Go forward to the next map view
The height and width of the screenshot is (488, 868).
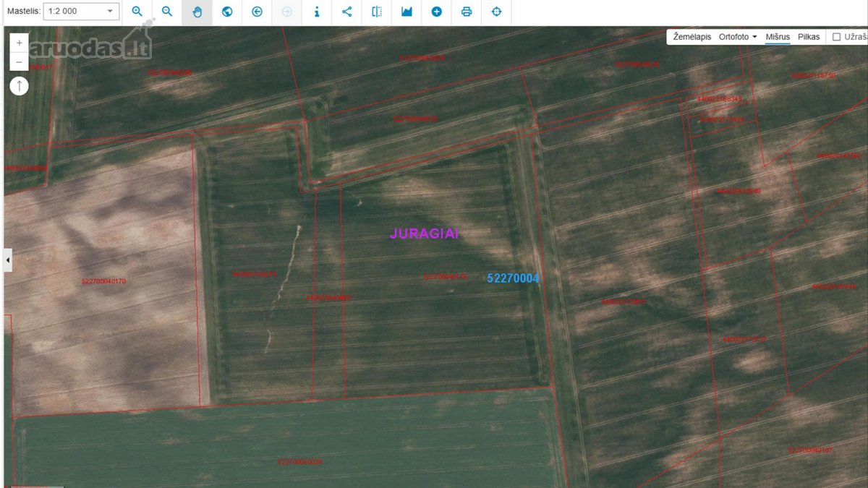tap(286, 12)
